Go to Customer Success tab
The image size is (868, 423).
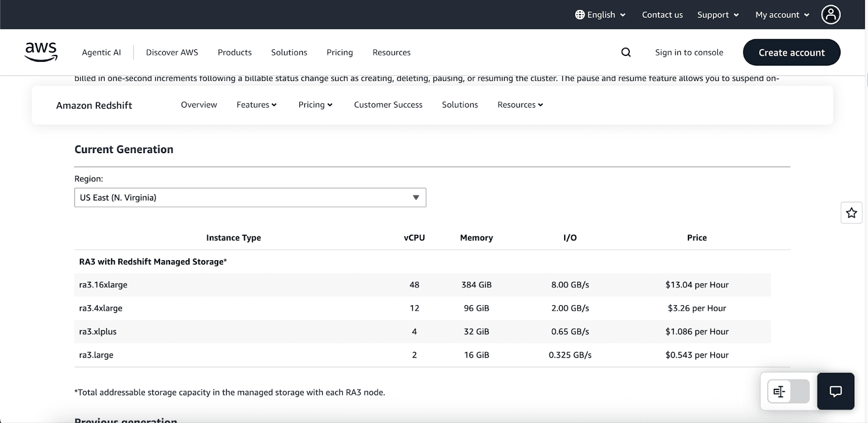(x=388, y=105)
